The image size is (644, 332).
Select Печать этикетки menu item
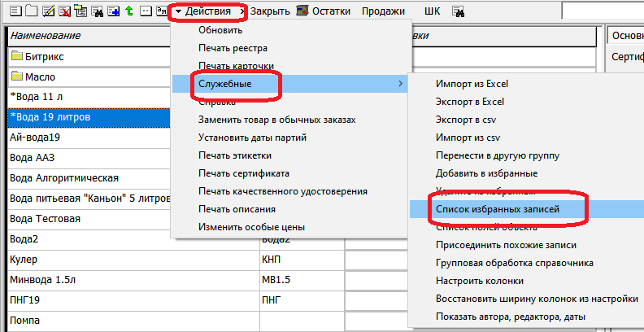234,155
